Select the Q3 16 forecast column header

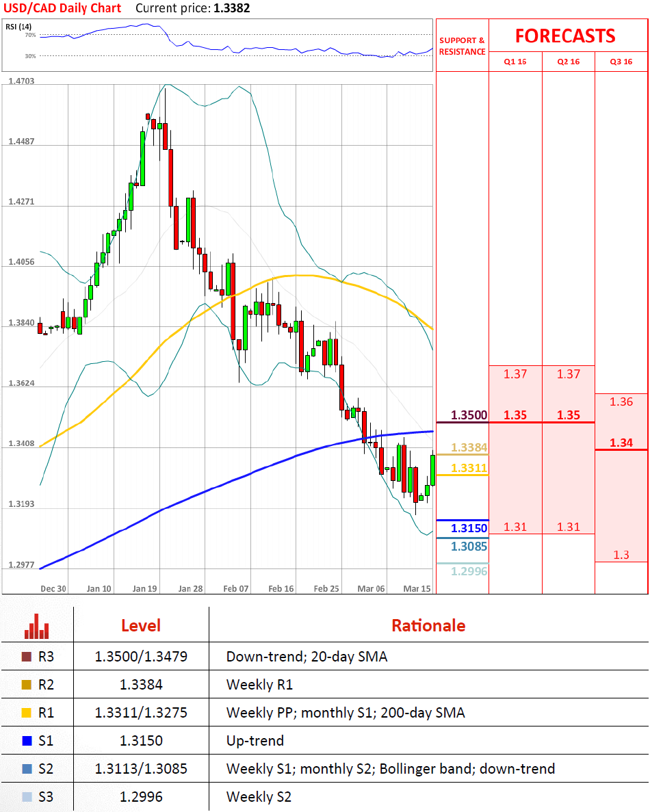(x=621, y=62)
